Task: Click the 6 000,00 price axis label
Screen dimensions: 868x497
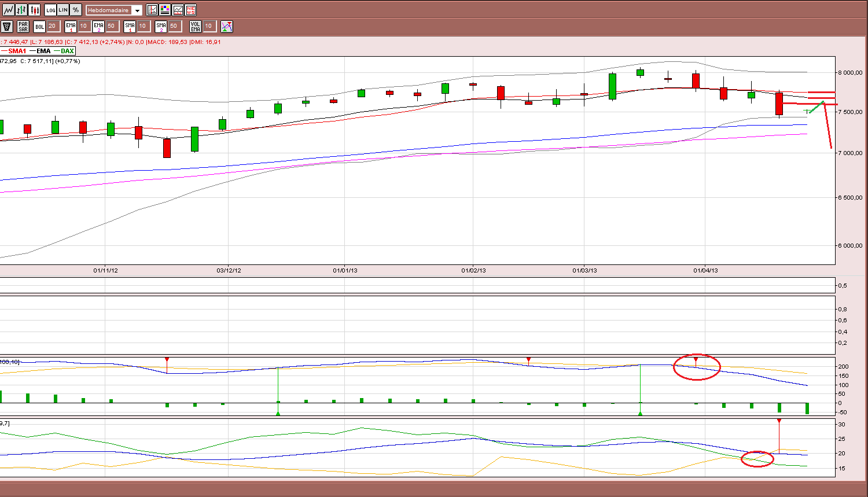Action: tap(851, 246)
